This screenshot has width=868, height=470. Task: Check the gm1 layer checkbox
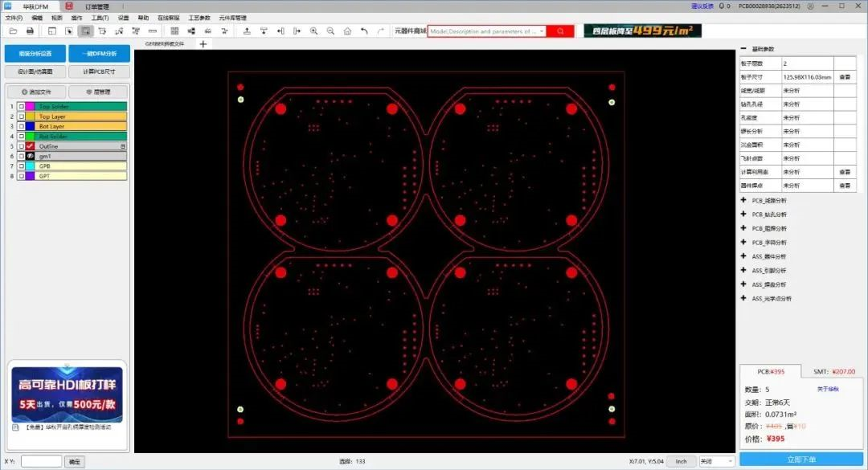click(x=21, y=156)
